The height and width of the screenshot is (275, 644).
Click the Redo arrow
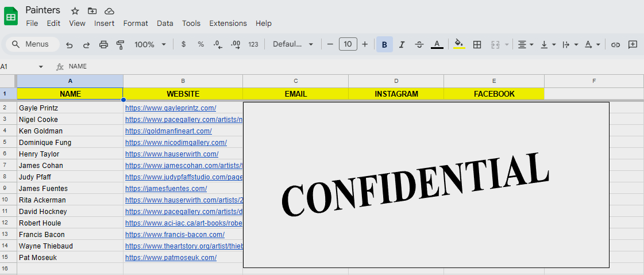click(86, 44)
